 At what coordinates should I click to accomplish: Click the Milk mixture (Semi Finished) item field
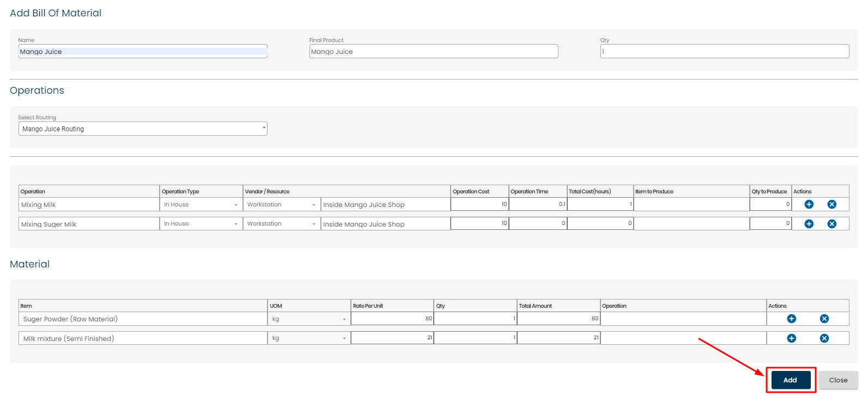pyautogui.click(x=143, y=338)
